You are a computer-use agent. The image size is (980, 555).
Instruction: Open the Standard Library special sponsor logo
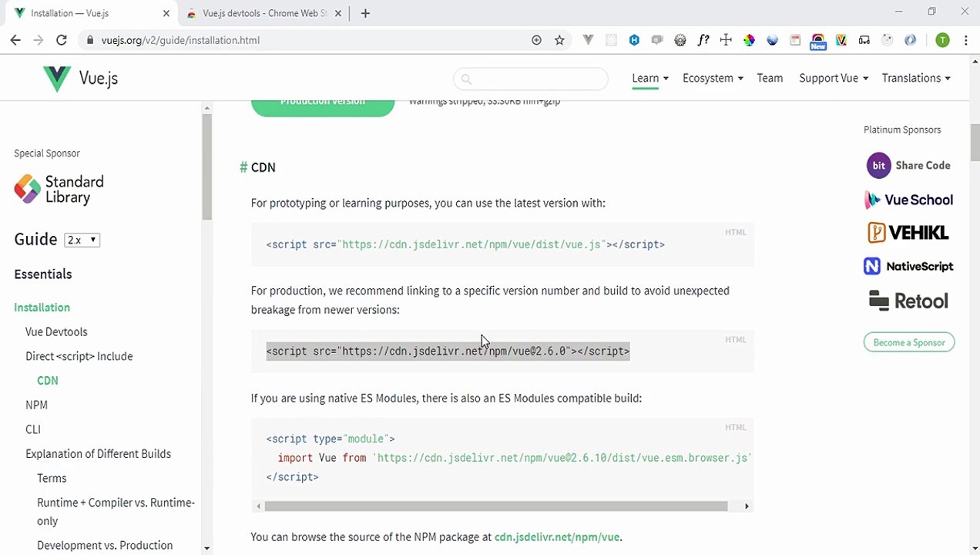point(59,189)
